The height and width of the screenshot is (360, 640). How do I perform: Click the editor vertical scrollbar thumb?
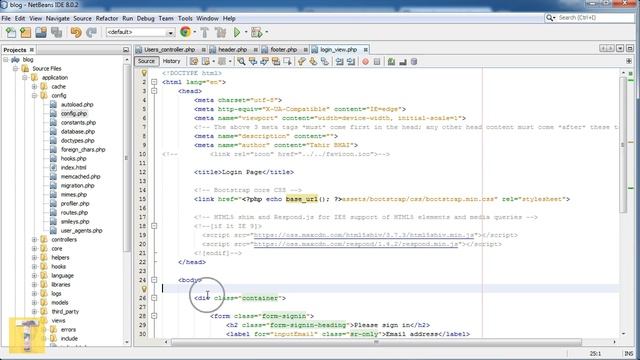pyautogui.click(x=623, y=145)
